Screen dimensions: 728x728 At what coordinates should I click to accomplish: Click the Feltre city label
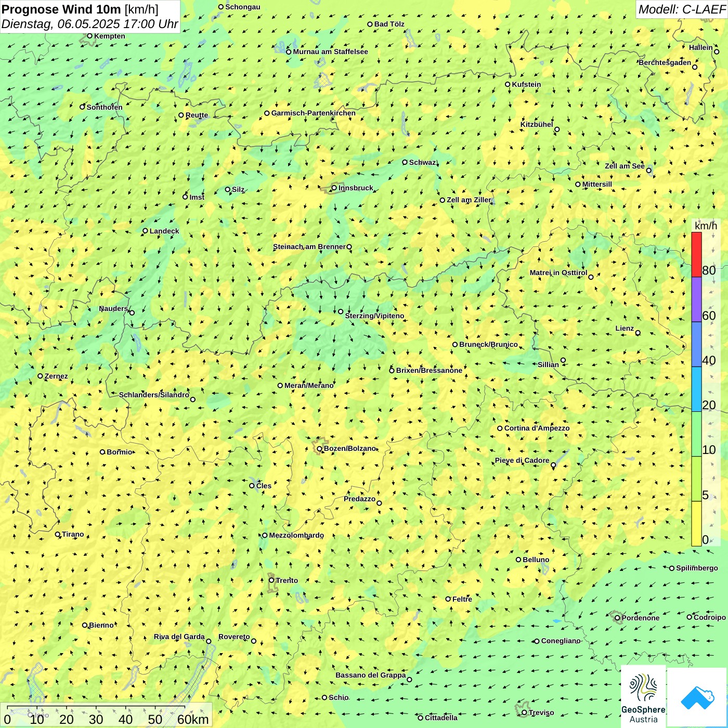462,599
